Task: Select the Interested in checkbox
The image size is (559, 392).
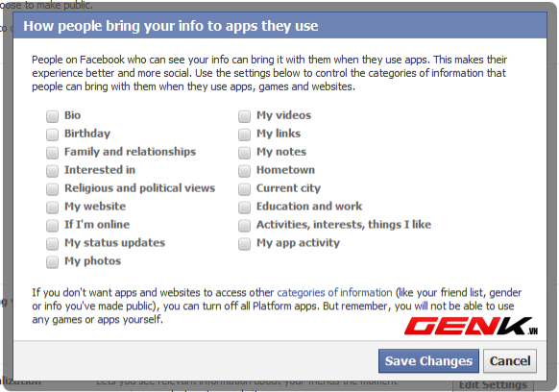Action: [52, 171]
